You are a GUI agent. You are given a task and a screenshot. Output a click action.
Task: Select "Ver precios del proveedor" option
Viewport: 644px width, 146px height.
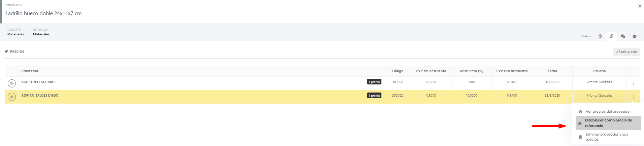pyautogui.click(x=608, y=112)
